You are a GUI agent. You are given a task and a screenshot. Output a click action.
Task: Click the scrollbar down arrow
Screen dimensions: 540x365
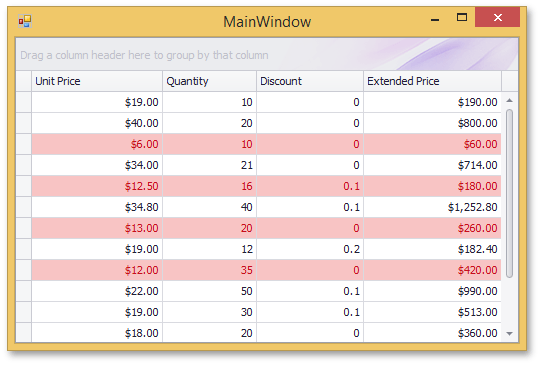pyautogui.click(x=510, y=333)
